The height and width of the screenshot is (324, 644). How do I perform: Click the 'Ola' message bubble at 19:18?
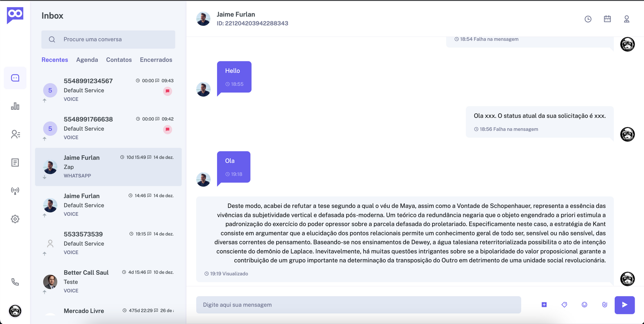(234, 167)
